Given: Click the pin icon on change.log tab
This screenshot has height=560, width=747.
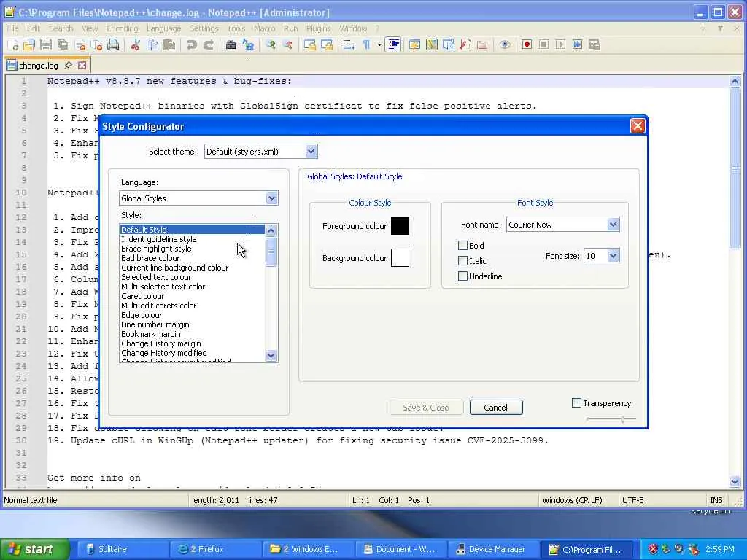Looking at the screenshot, I should (x=68, y=65).
